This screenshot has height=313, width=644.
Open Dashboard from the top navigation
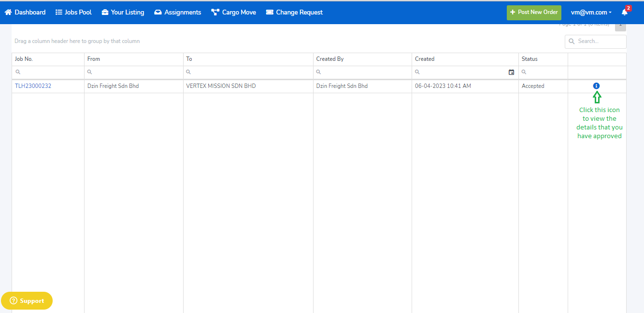(x=25, y=13)
